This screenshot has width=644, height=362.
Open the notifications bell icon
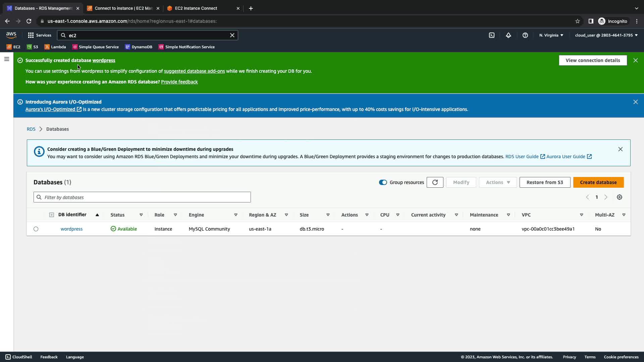click(x=508, y=35)
